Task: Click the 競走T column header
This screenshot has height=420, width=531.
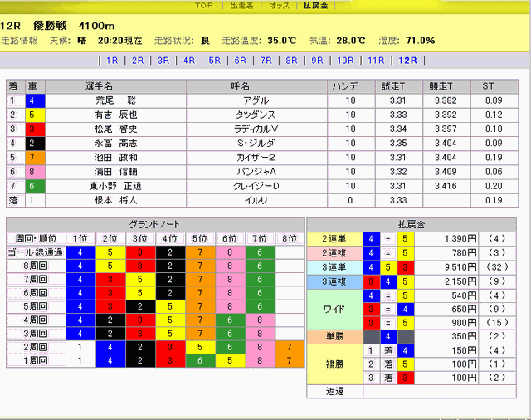Action: pyautogui.click(x=446, y=86)
